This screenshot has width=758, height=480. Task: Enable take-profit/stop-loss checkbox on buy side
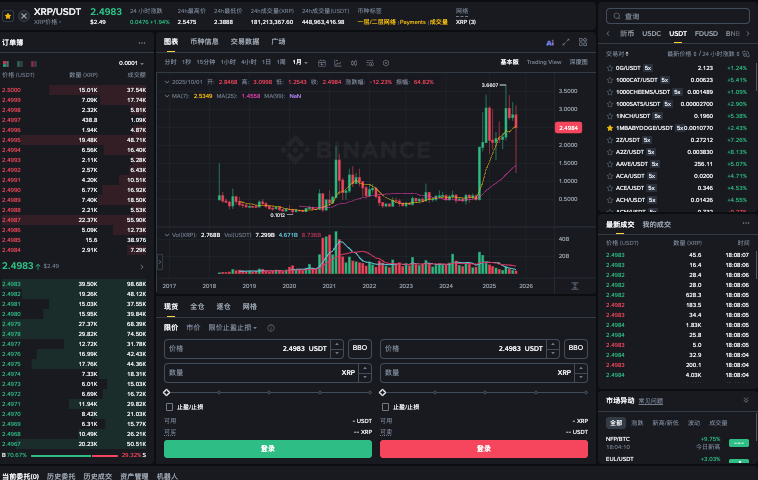pos(168,407)
